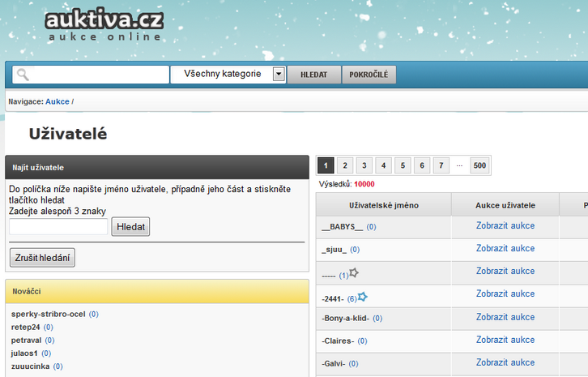Click the Hledat user search button

[130, 226]
